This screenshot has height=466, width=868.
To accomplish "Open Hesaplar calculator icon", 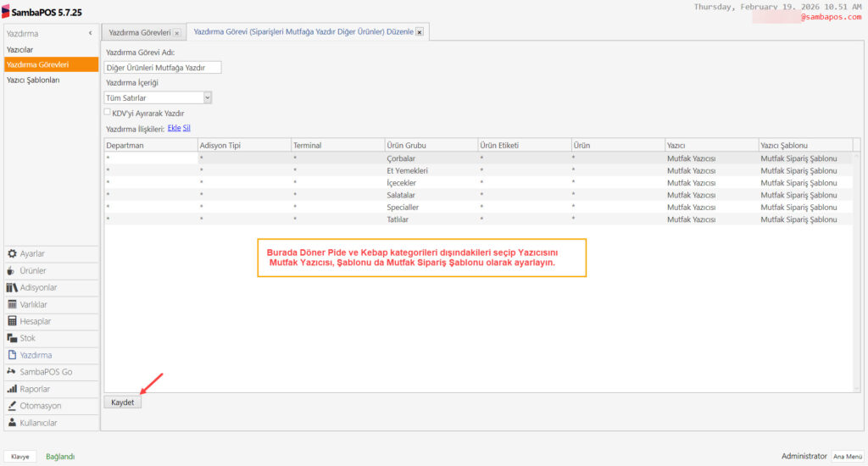I will point(13,321).
